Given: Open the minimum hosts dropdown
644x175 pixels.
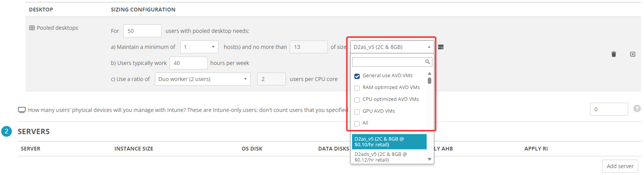Looking at the screenshot, I should 199,47.
